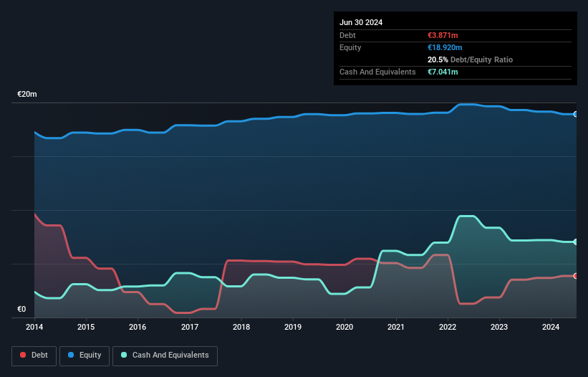Click the €20m y-axis label
The height and width of the screenshot is (377, 588).
(27, 94)
